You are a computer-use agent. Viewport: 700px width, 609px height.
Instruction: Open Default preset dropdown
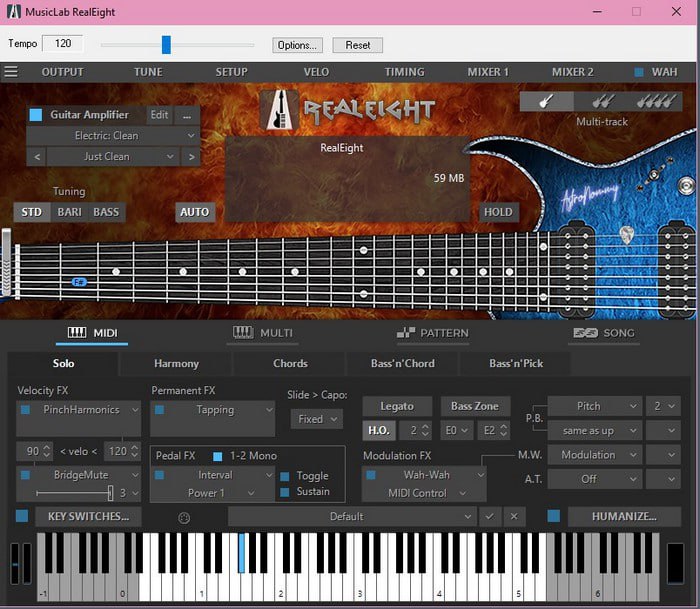(352, 516)
